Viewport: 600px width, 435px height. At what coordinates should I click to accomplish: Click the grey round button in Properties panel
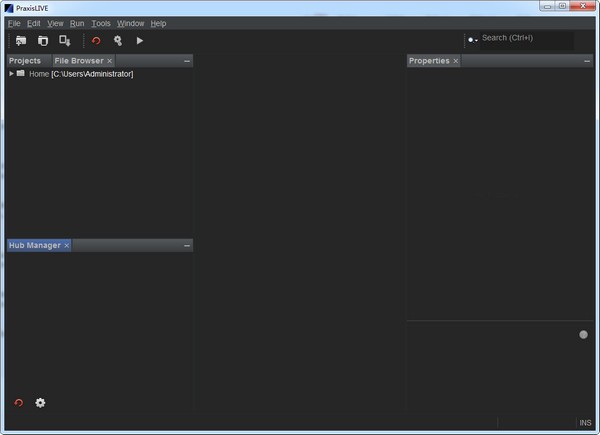pyautogui.click(x=583, y=335)
